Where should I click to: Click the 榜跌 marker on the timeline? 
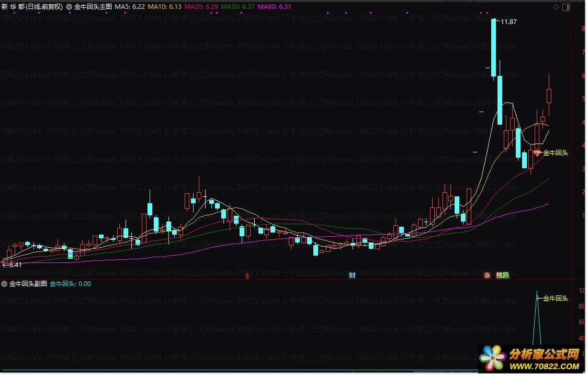(503, 275)
